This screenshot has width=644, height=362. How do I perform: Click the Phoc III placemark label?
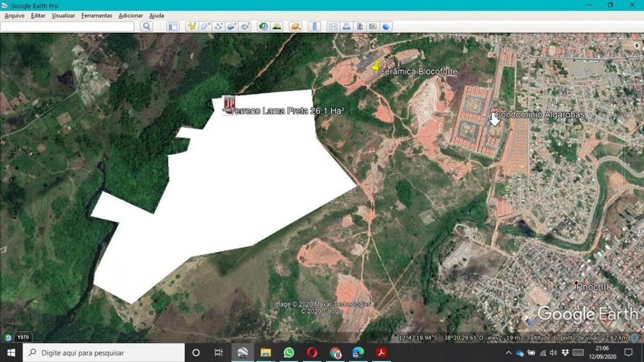[592, 287]
